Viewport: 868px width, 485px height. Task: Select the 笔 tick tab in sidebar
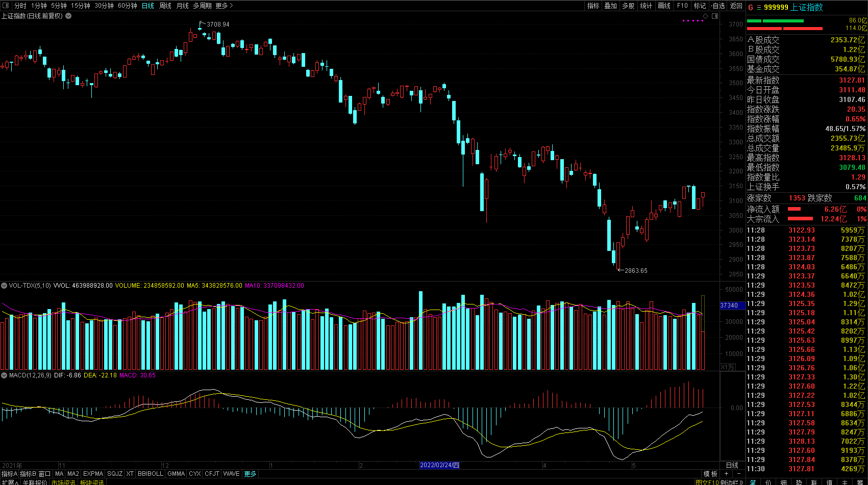pos(753,482)
